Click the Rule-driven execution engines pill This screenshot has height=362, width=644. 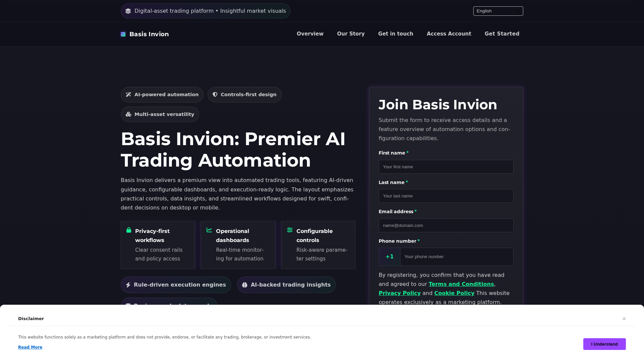coord(176,285)
